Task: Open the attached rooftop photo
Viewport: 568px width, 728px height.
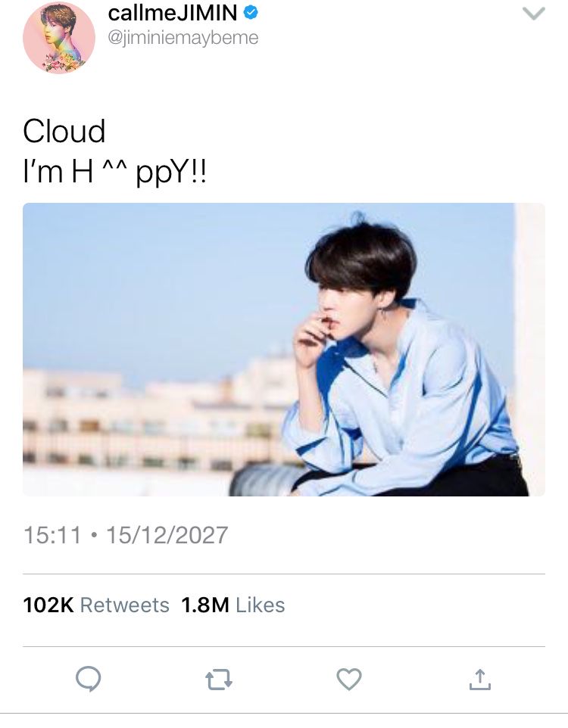Action: (284, 349)
